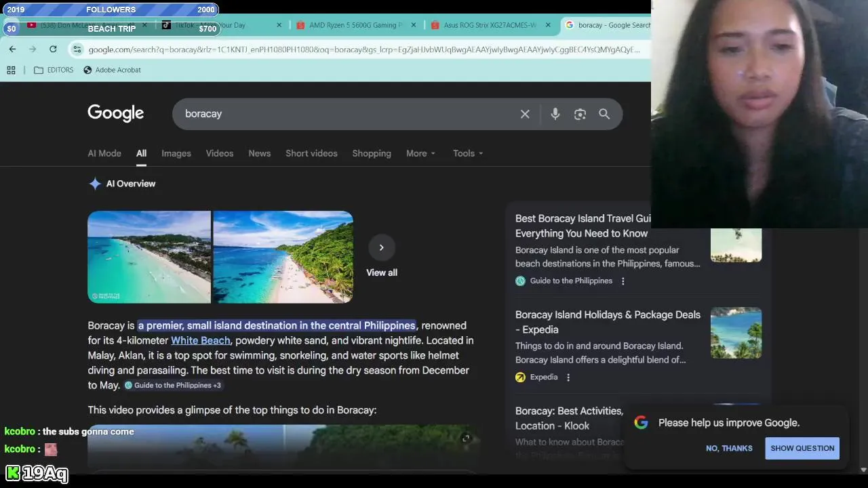Click the Guide to the Philippines favicon
Screen dimensions: 868x488
tap(520, 281)
